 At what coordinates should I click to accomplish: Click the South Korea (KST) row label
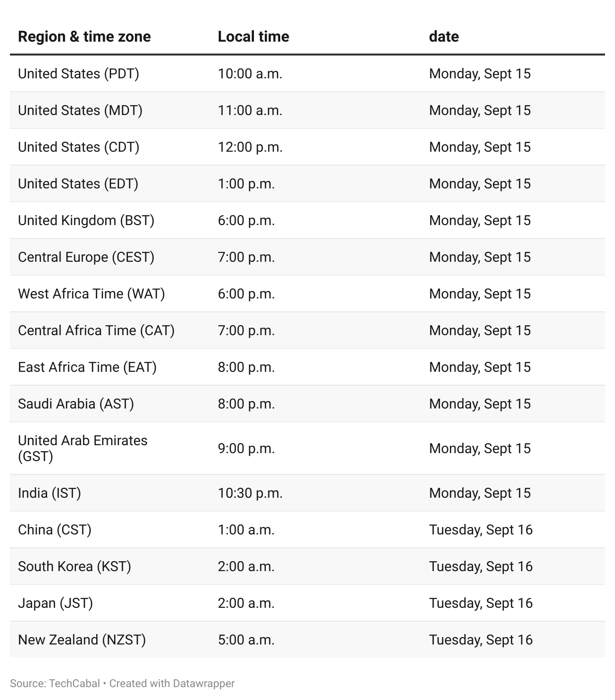click(74, 566)
